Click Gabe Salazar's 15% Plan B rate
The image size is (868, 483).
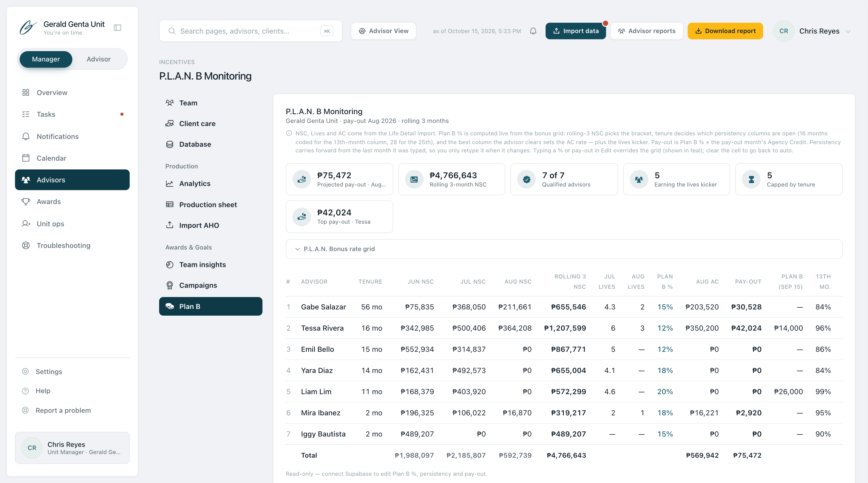click(x=665, y=307)
